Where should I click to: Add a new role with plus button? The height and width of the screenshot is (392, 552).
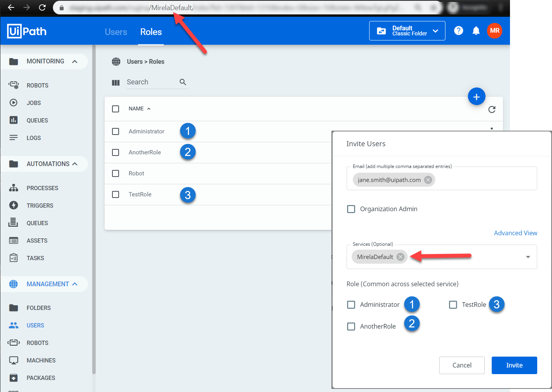[477, 96]
